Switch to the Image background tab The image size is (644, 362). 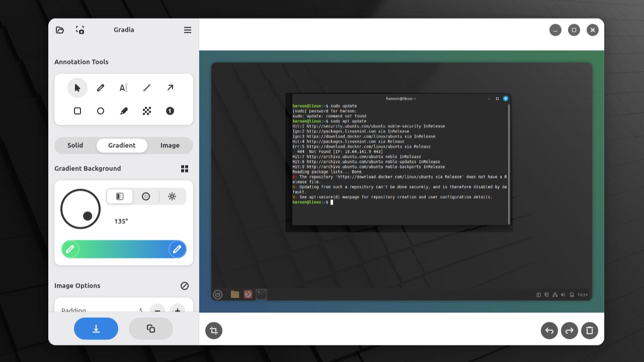pos(170,145)
